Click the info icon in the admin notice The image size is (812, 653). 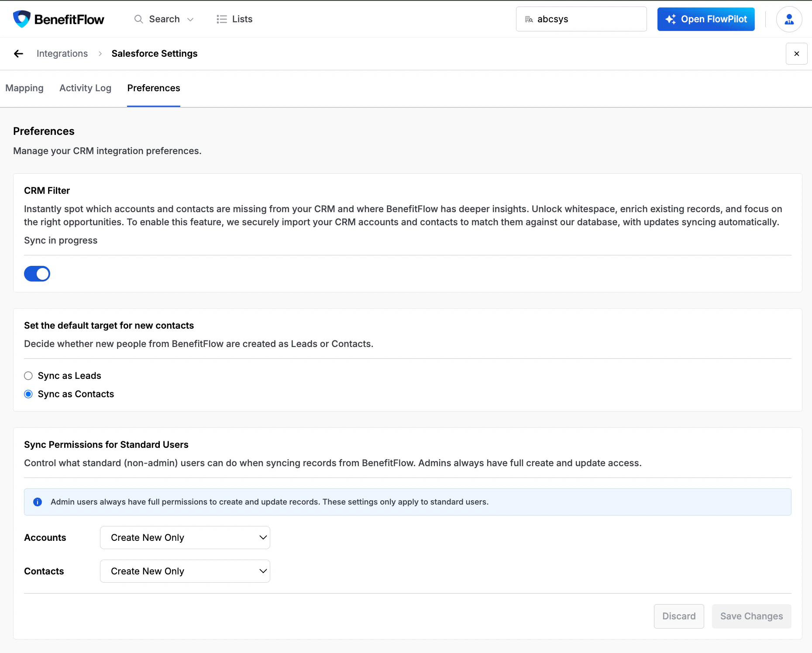coord(38,502)
